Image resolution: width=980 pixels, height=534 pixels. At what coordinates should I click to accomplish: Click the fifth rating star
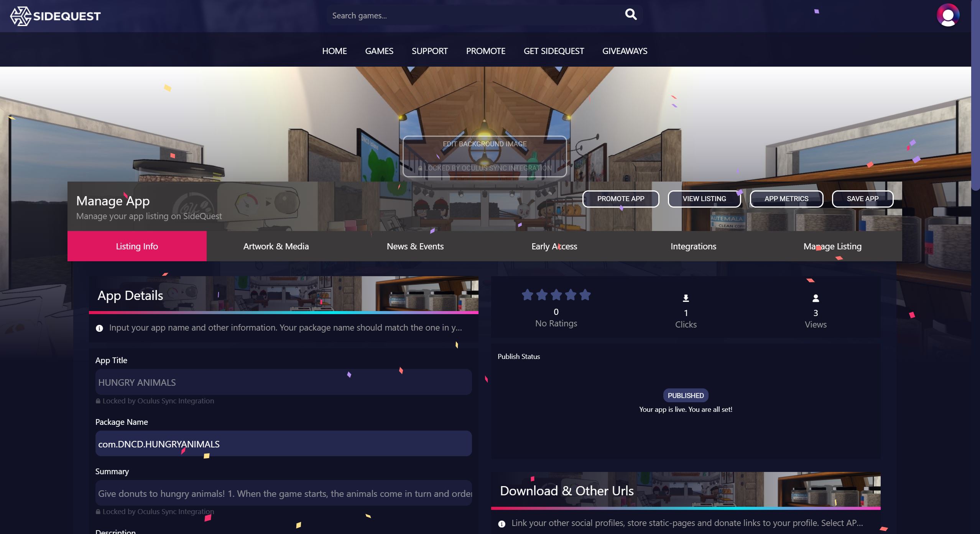tap(585, 295)
